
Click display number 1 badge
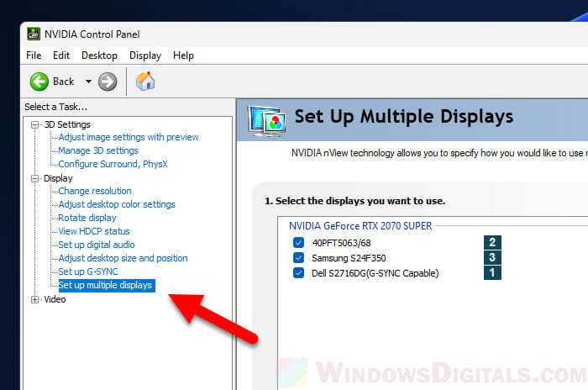coord(492,272)
